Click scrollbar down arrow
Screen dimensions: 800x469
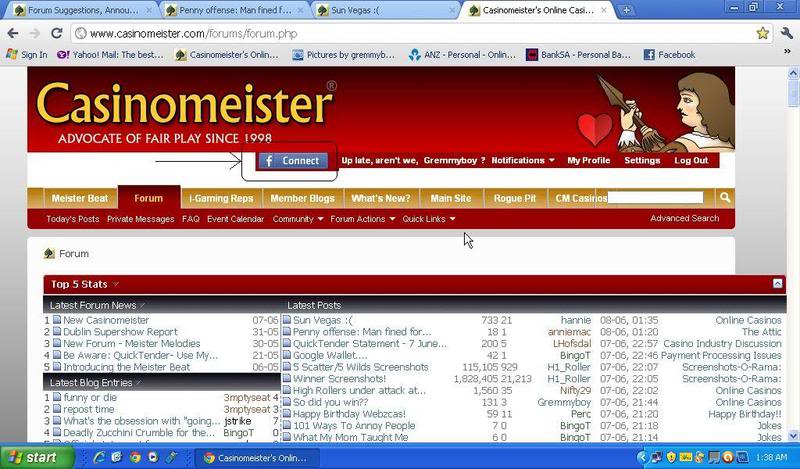coord(793,436)
